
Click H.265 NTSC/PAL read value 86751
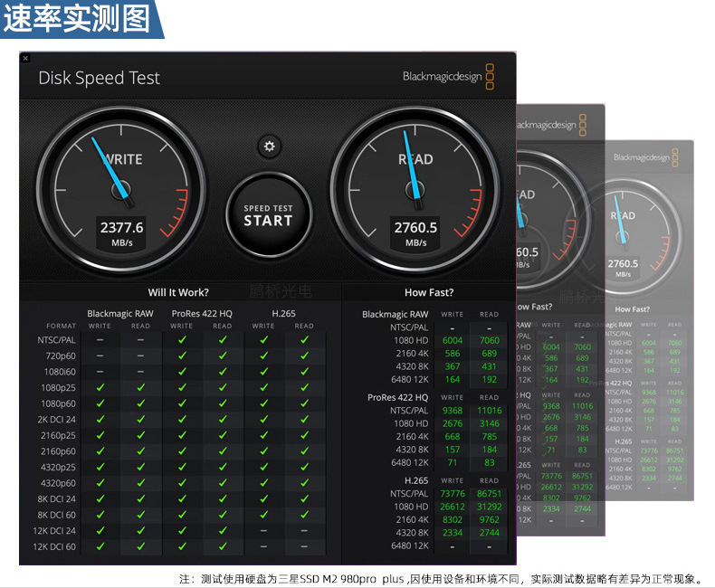(x=490, y=494)
